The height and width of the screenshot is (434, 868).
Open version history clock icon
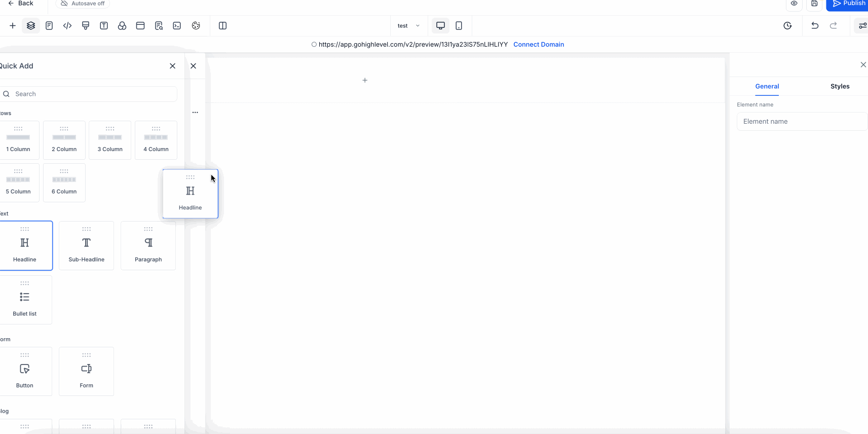(787, 26)
